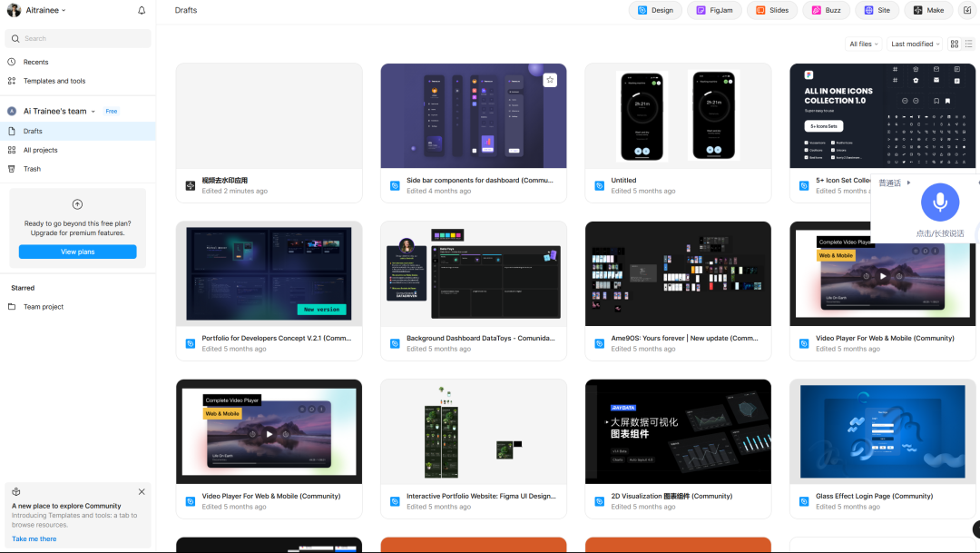Viewport: 980px width, 553px height.
Task: Click the Drafts page heading
Action: [186, 10]
